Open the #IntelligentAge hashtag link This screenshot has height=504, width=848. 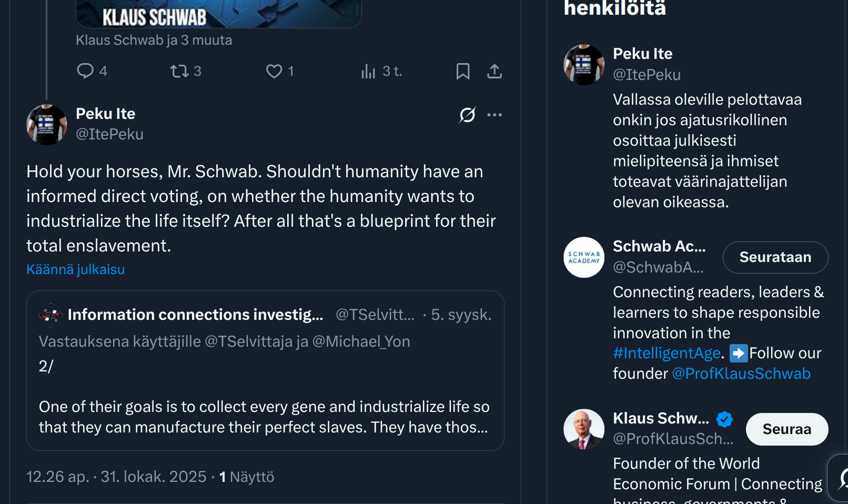tap(667, 353)
